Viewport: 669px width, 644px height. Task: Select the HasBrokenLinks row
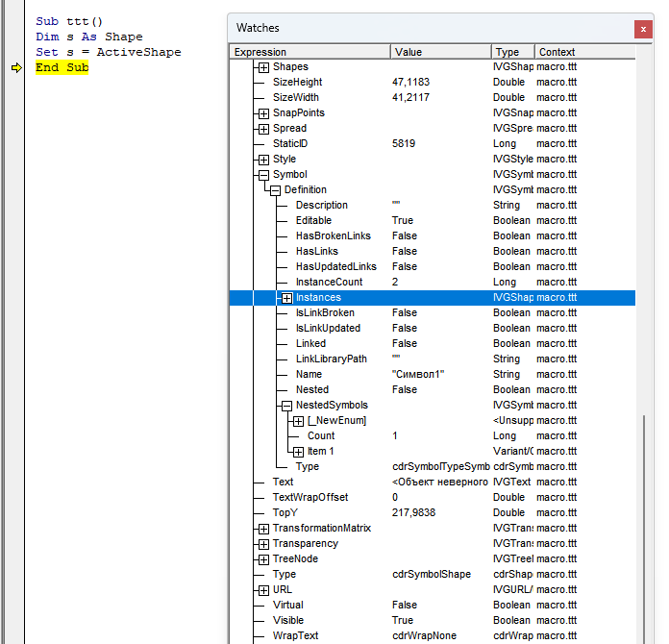click(x=433, y=235)
